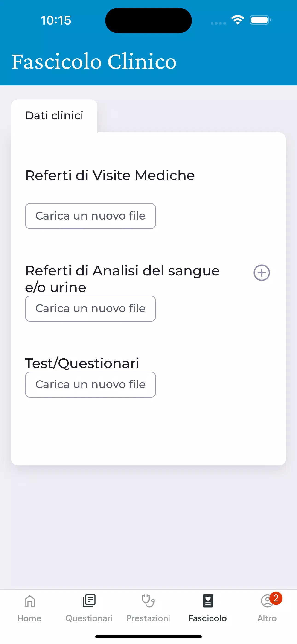Tap the home indicator bar at bottom

[148, 636]
